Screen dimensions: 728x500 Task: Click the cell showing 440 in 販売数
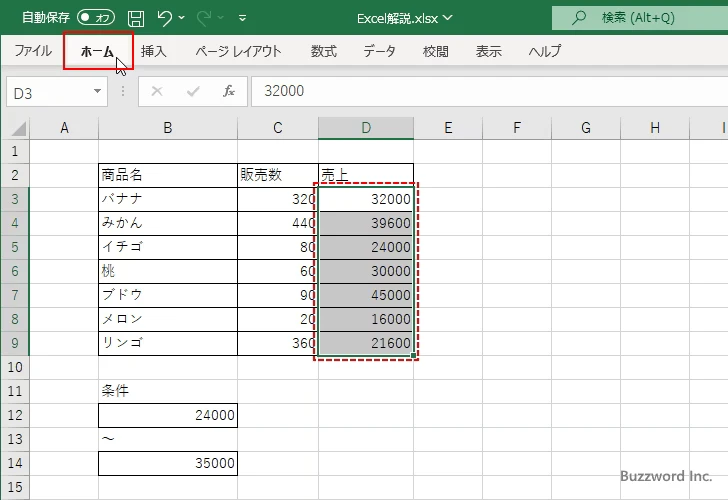pyautogui.click(x=278, y=223)
